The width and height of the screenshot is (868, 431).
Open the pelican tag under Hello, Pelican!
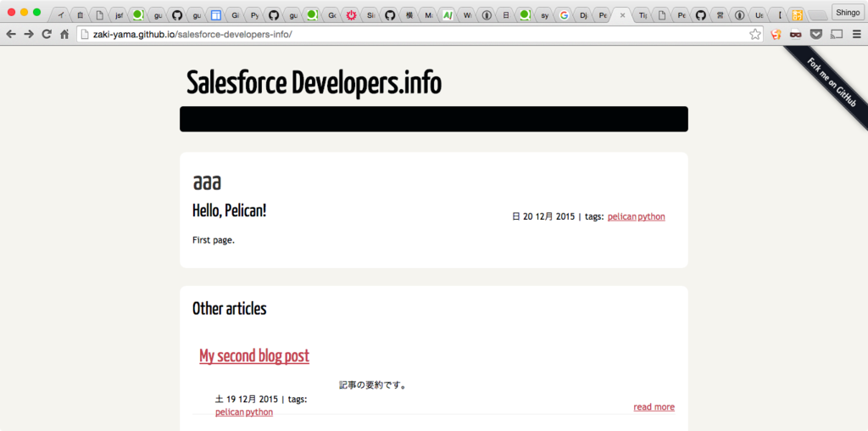(x=621, y=216)
